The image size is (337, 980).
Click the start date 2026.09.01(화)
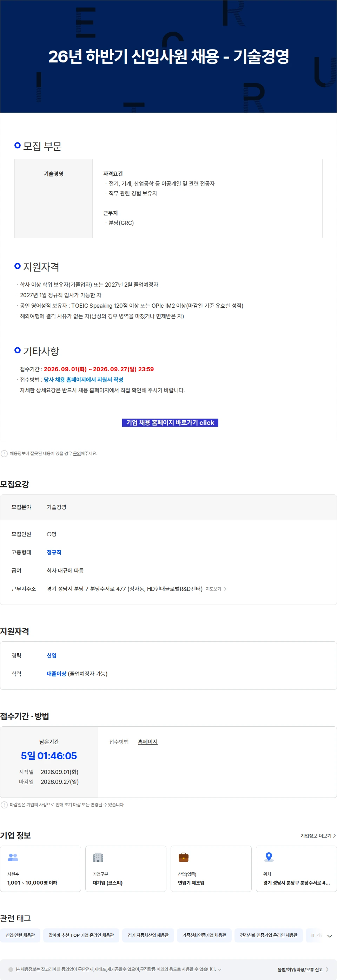pos(59,772)
